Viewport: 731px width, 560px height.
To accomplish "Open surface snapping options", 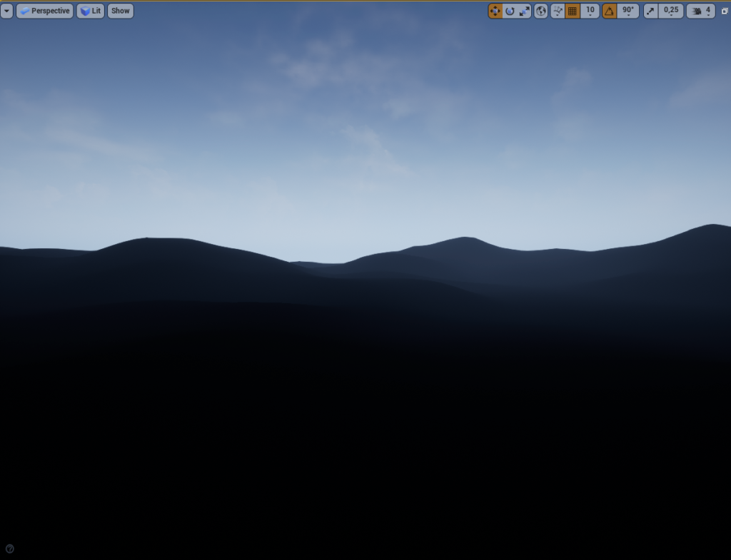I will click(558, 11).
